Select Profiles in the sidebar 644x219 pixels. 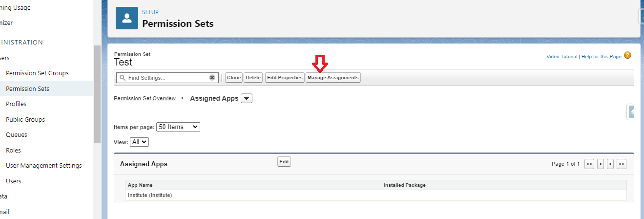(16, 104)
